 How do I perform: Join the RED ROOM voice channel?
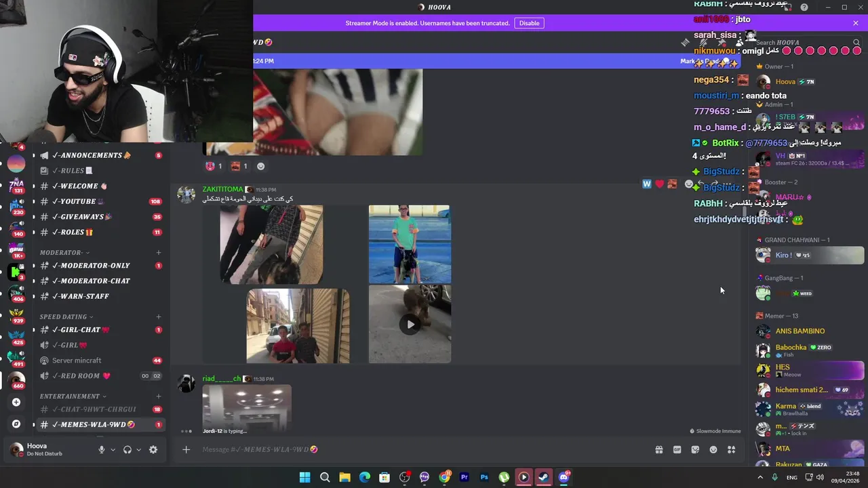click(x=100, y=376)
